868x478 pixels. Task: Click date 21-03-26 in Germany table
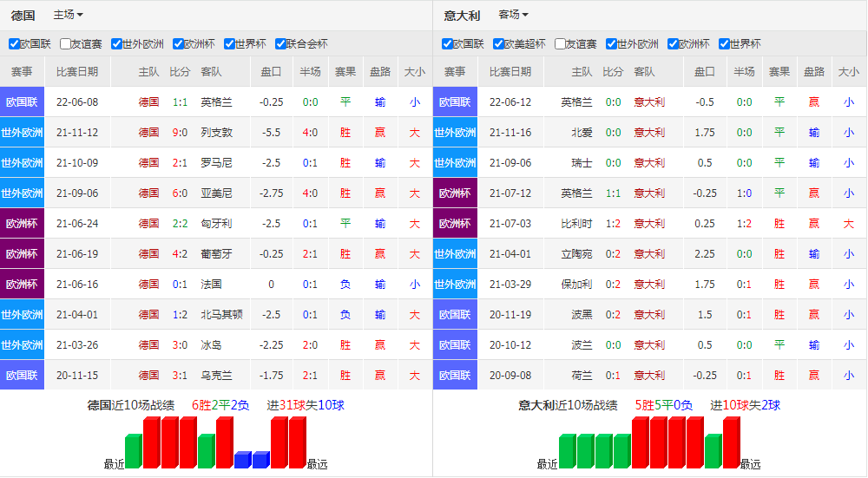pyautogui.click(x=77, y=344)
